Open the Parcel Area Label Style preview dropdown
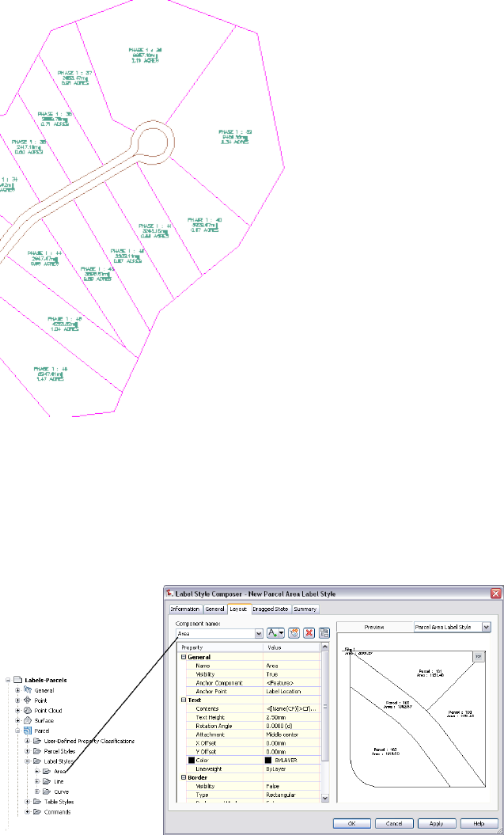Screen dimensions: 504x835 tap(486, 628)
